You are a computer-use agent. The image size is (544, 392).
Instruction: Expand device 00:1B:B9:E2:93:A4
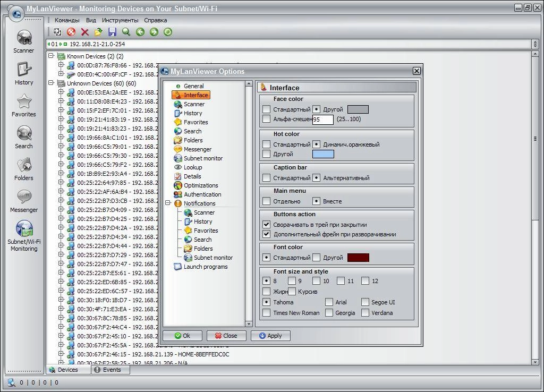tap(61, 173)
